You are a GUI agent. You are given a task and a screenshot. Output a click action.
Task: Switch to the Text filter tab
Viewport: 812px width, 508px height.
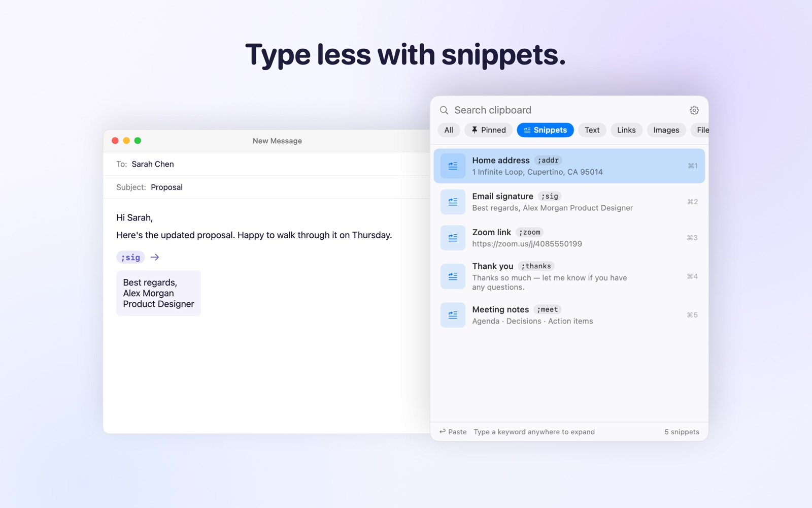click(592, 130)
